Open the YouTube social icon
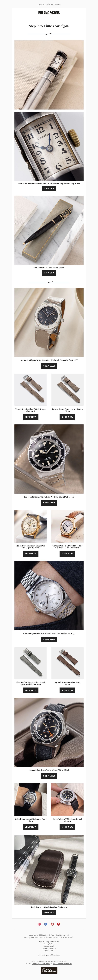The height and width of the screenshot is (980, 98). click(x=52, y=924)
